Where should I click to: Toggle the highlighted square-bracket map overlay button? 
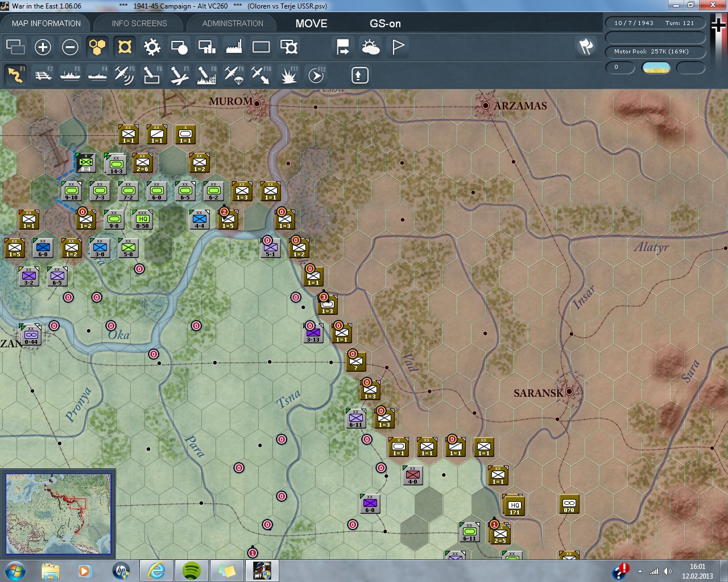[125, 47]
